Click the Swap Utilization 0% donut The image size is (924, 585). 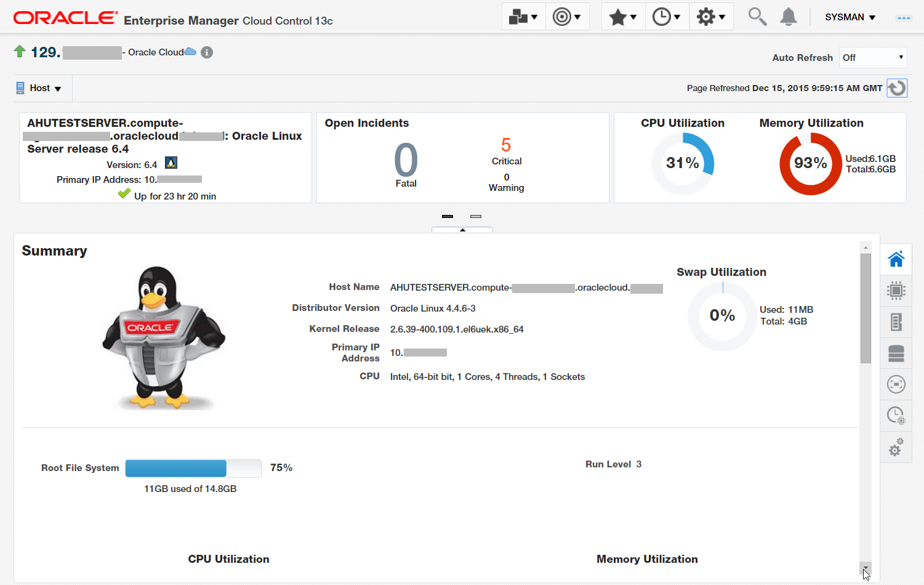[722, 317]
